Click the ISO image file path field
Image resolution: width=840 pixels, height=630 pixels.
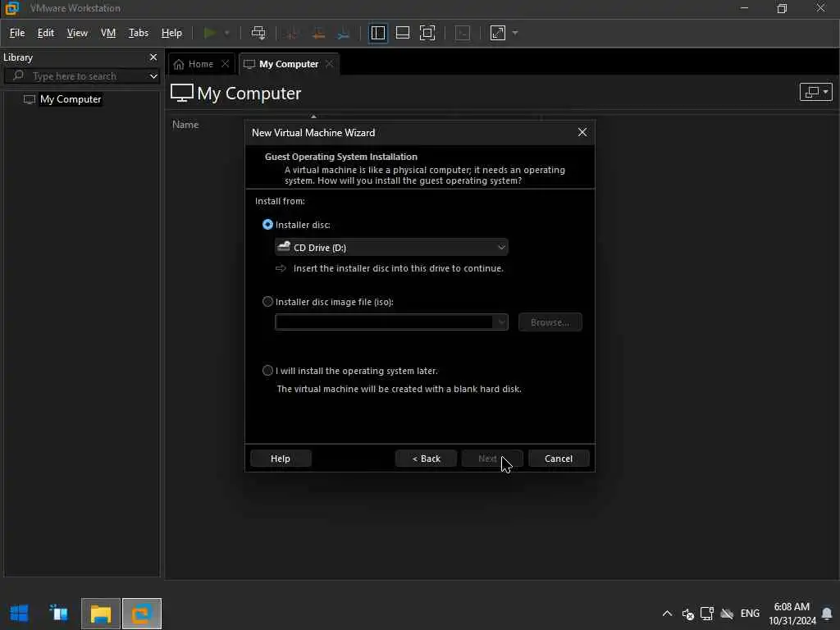click(385, 322)
